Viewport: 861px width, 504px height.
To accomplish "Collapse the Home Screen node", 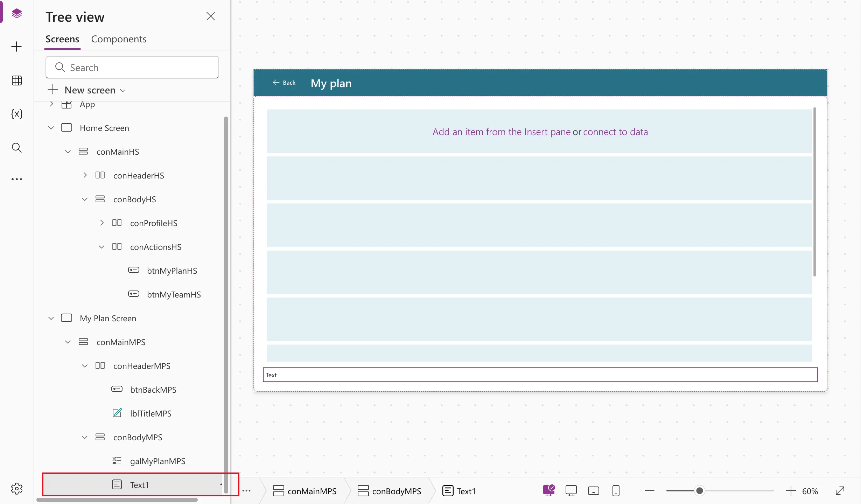I will click(51, 128).
